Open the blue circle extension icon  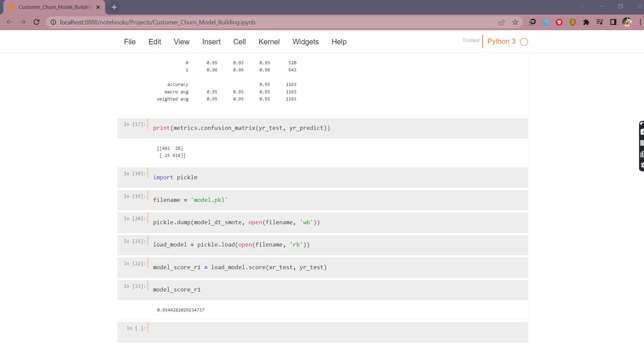546,22
